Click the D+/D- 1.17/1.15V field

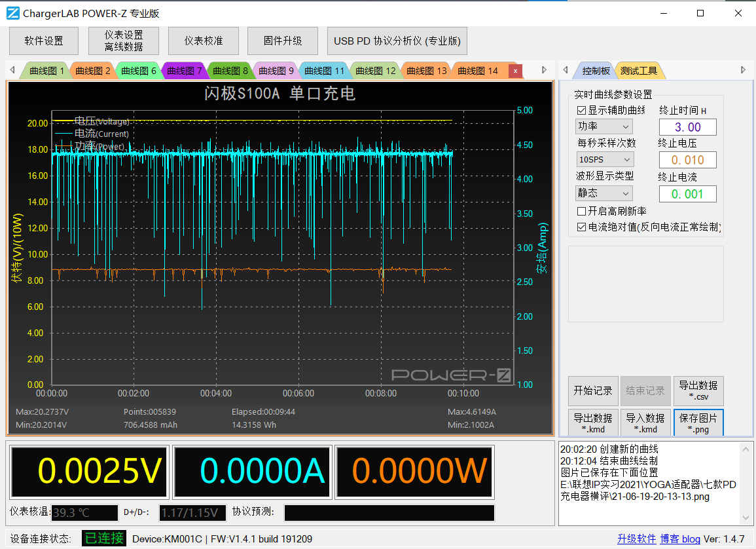pyautogui.click(x=192, y=513)
